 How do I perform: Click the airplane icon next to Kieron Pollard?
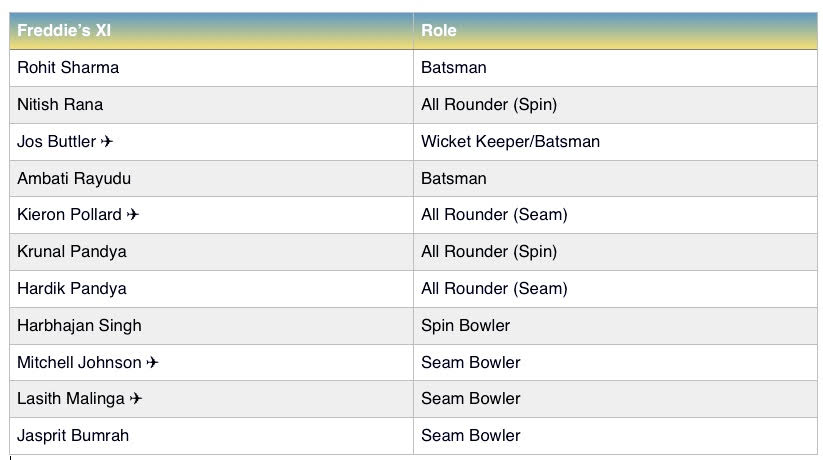pos(132,214)
